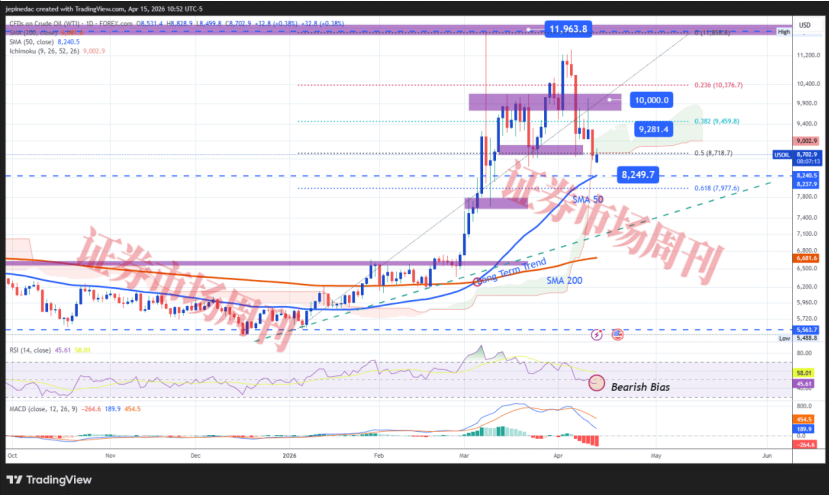Click the lightning bolt event icon
Screen dimensions: 829x495
pos(598,334)
